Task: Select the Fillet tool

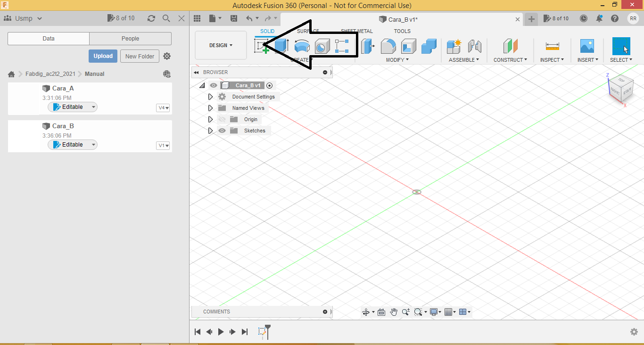Action: click(x=388, y=46)
